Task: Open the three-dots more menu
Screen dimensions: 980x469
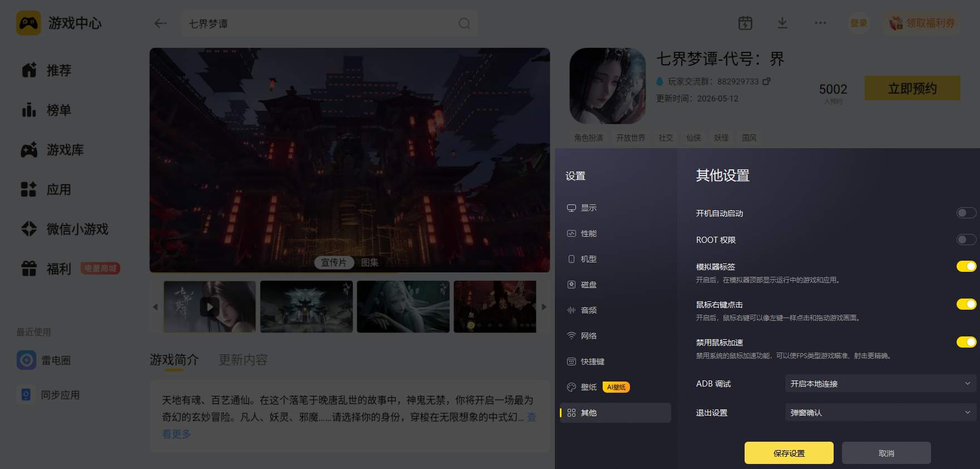Action: pos(820,23)
